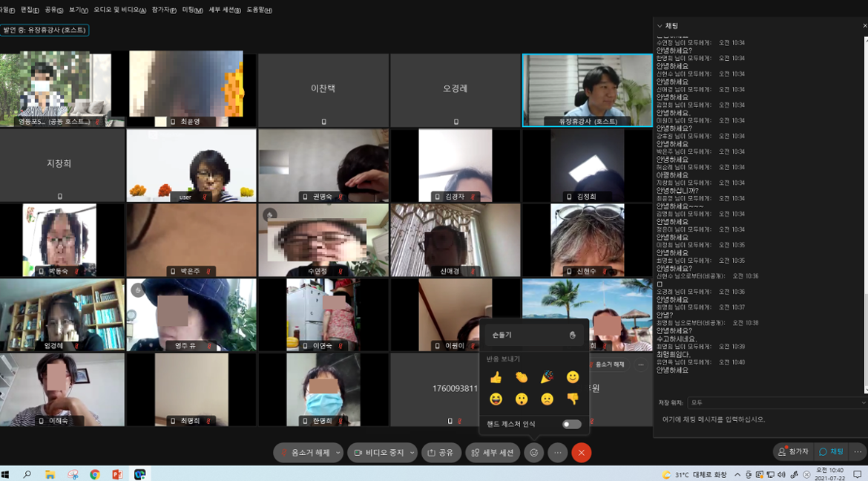Viewport: 868px width, 481px height.
Task: Raise hand with the 손들기 button
Action: tap(533, 336)
